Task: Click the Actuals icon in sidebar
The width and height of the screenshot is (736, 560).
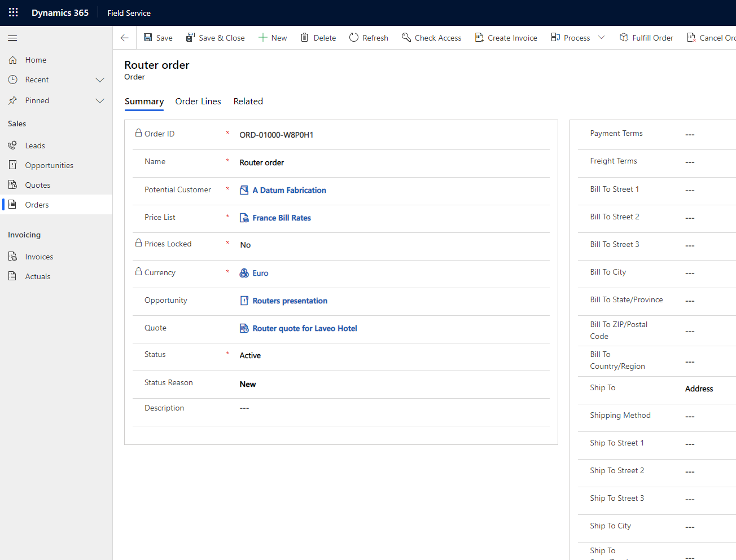Action: pyautogui.click(x=12, y=276)
